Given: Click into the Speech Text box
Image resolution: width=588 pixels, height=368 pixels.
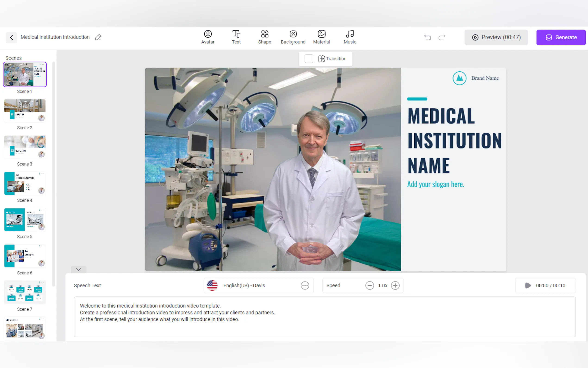Looking at the screenshot, I should [325, 316].
